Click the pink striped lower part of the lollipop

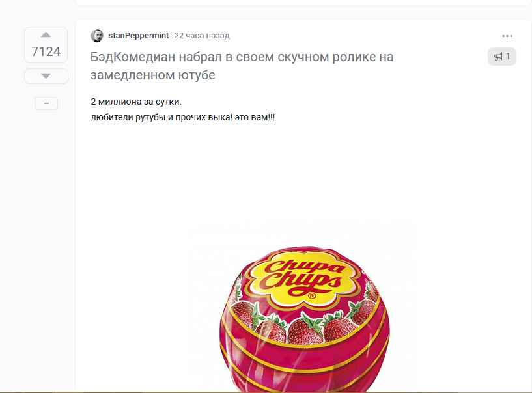tap(304, 366)
